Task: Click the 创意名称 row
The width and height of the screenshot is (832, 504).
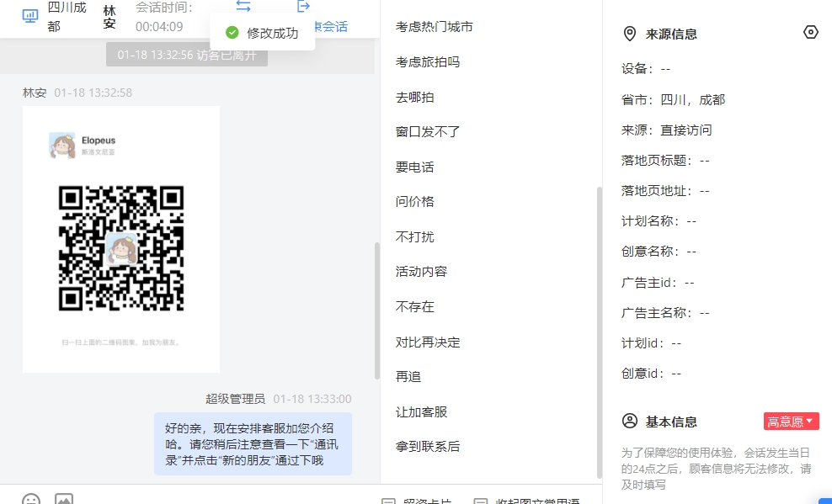Action: (x=659, y=252)
